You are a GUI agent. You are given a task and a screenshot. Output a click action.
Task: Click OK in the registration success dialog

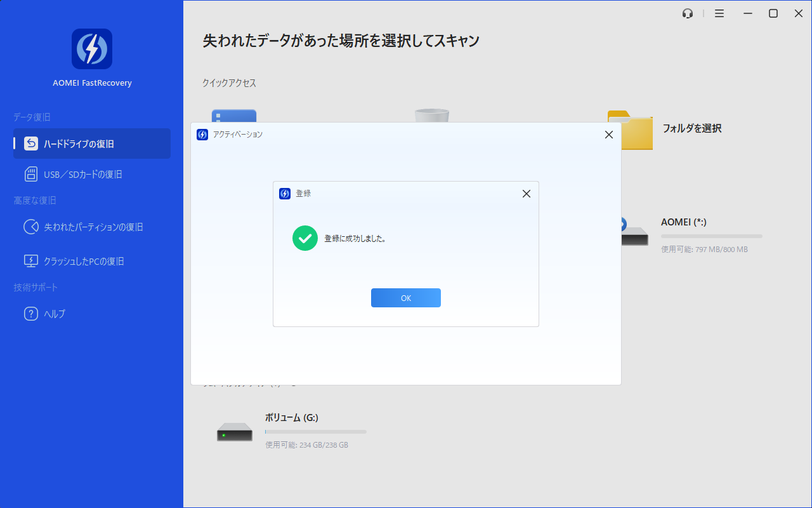coord(405,298)
